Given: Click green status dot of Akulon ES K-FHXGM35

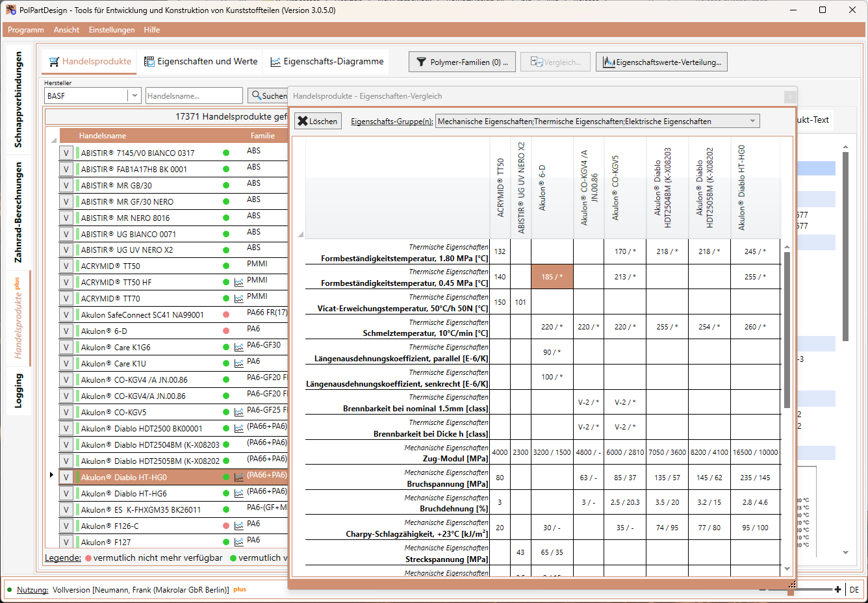Looking at the screenshot, I should coord(226,510).
